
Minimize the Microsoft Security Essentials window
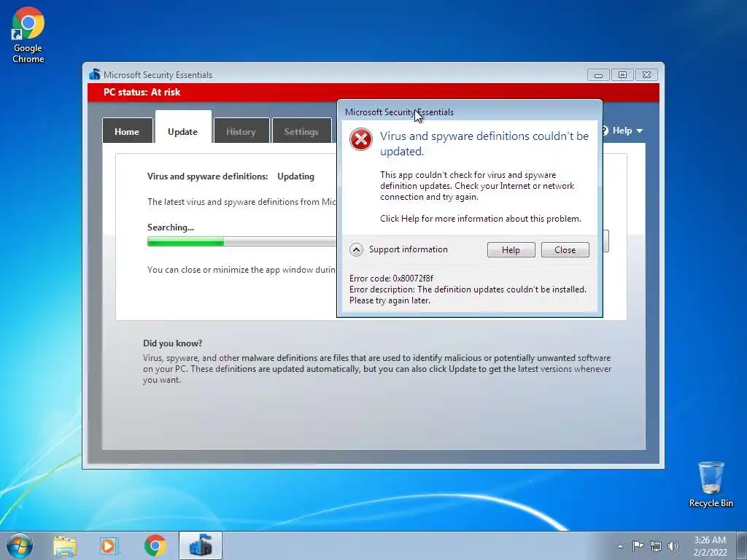tap(598, 75)
